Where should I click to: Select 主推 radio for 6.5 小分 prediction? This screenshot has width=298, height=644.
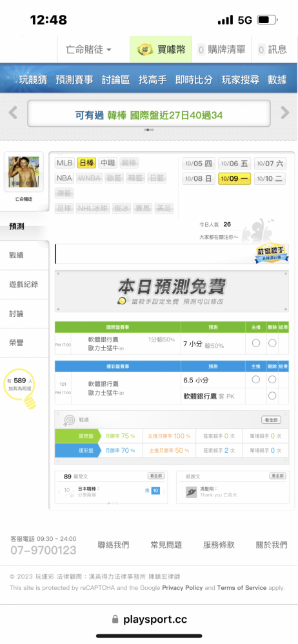click(x=256, y=379)
